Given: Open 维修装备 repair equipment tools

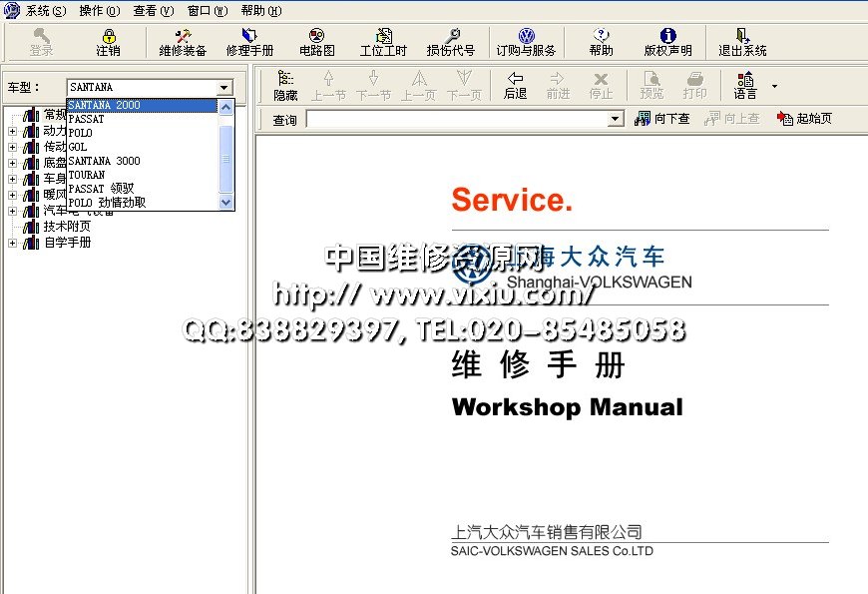Looking at the screenshot, I should point(183,42).
